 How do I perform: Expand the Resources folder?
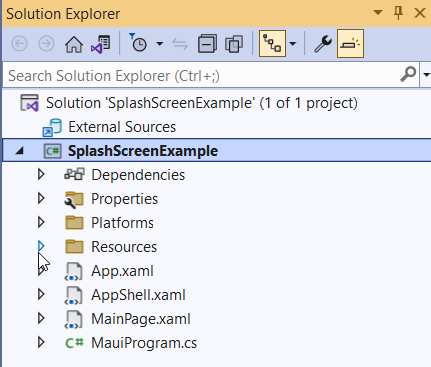[41, 246]
